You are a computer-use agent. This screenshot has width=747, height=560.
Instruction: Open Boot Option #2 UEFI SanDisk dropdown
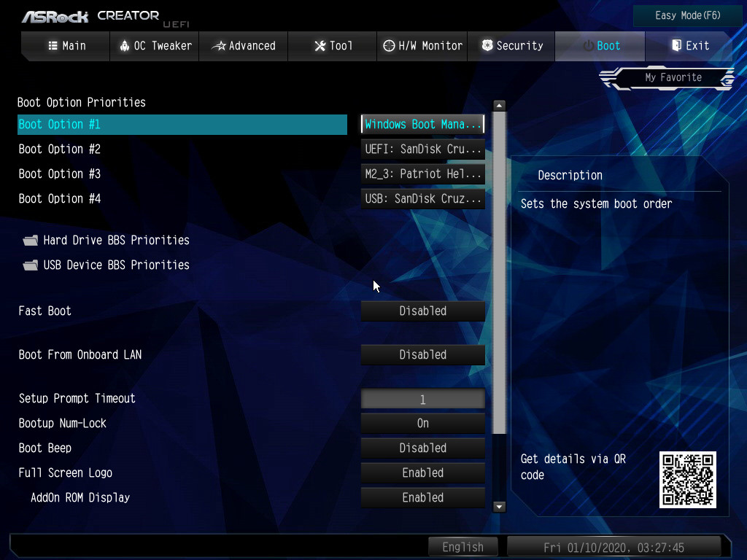coord(423,149)
